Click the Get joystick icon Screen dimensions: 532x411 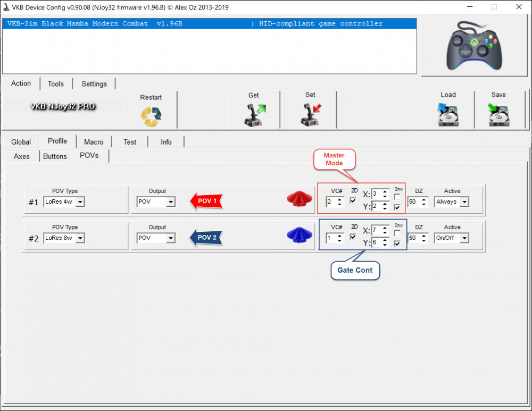(x=255, y=115)
